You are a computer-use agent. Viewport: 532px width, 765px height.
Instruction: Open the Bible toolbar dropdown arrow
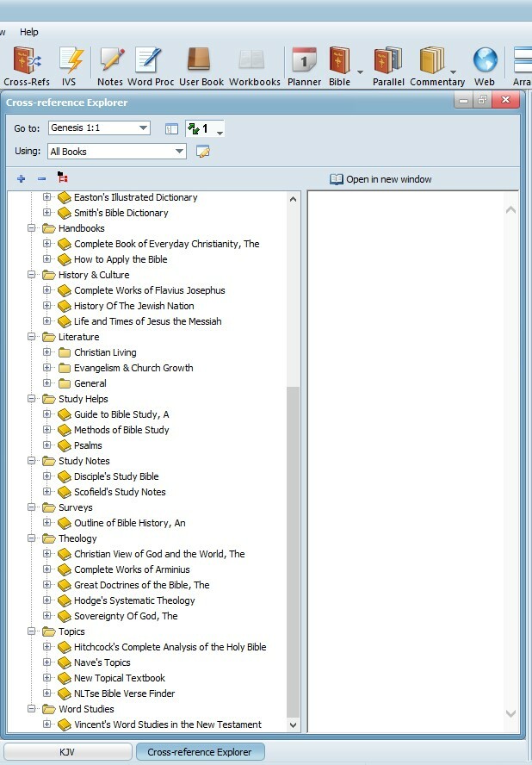point(361,72)
